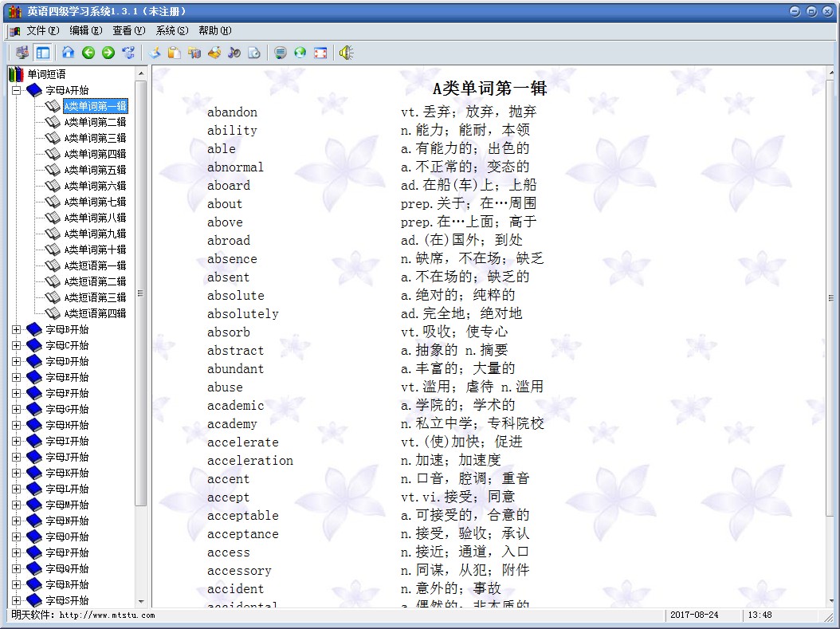Click the word 'abandon' in the list
This screenshot has width=840, height=629.
[x=232, y=112]
